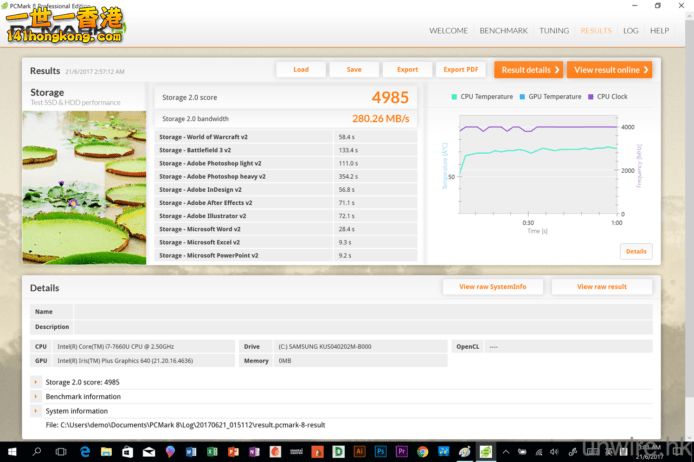Image resolution: width=694 pixels, height=462 pixels.
Task: Open Microsoft Store from taskbar
Action: point(127,452)
